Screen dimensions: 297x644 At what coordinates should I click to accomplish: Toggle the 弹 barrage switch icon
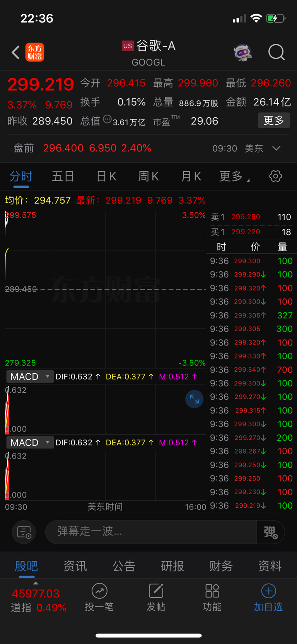pos(271,532)
